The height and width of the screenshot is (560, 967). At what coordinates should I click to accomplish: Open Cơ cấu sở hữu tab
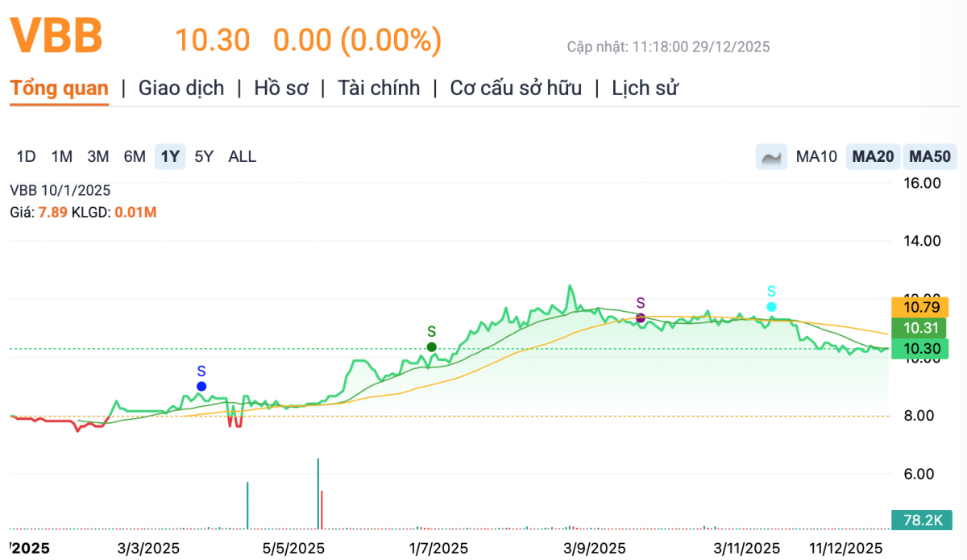(516, 88)
